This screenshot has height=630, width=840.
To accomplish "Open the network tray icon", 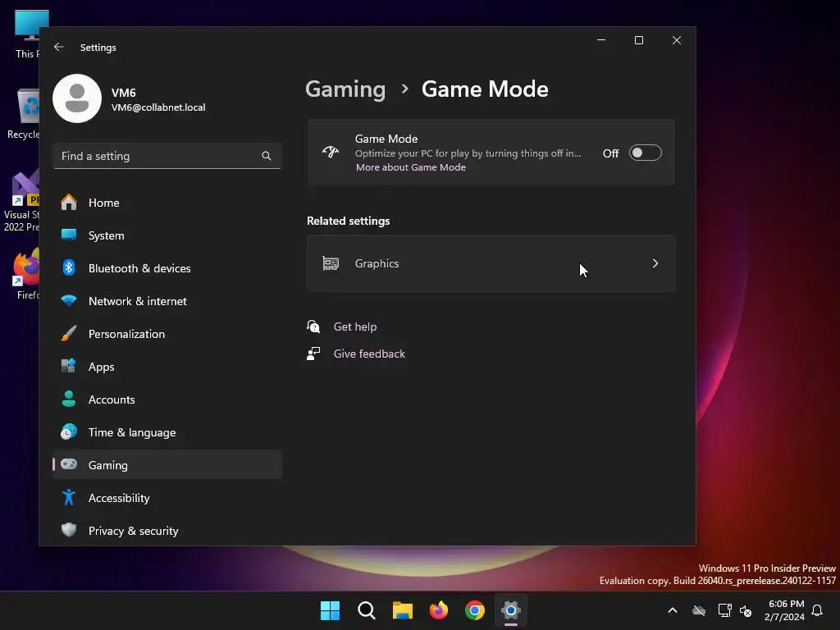I will point(725,610).
